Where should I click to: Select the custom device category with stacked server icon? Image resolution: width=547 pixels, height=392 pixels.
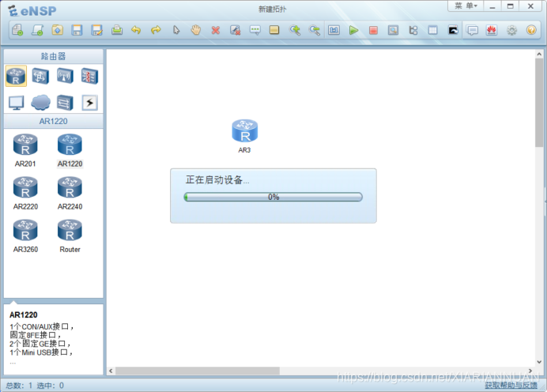tap(65, 103)
